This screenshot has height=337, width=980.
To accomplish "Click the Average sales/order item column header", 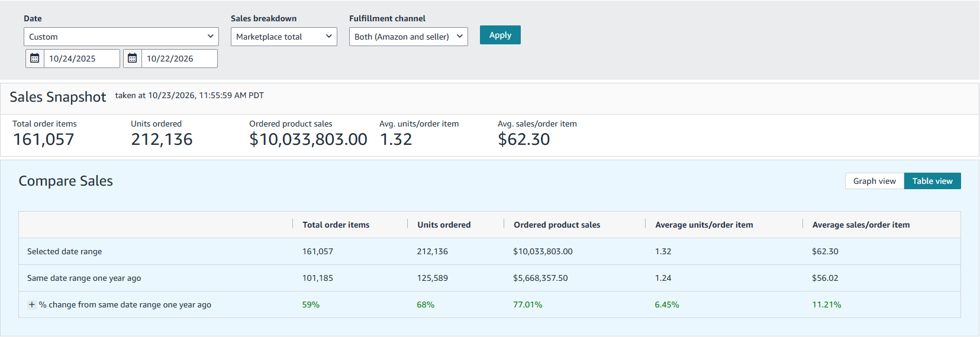I will point(861,225).
